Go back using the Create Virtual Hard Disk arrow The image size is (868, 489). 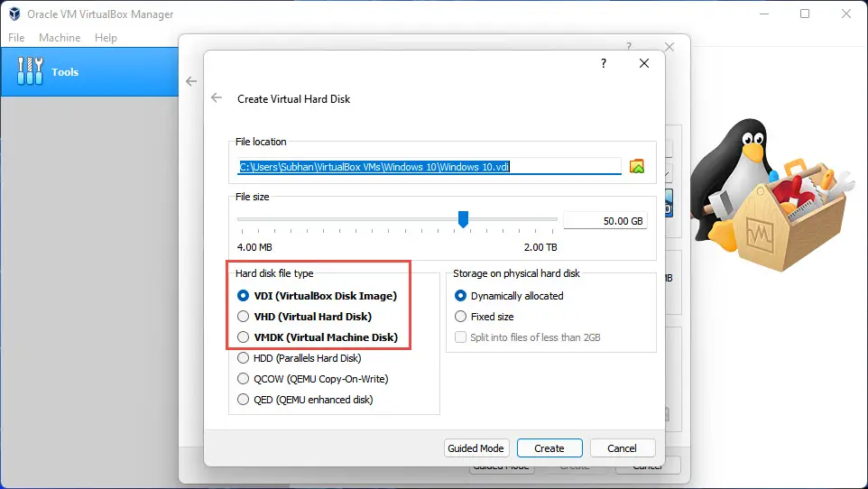(217, 98)
